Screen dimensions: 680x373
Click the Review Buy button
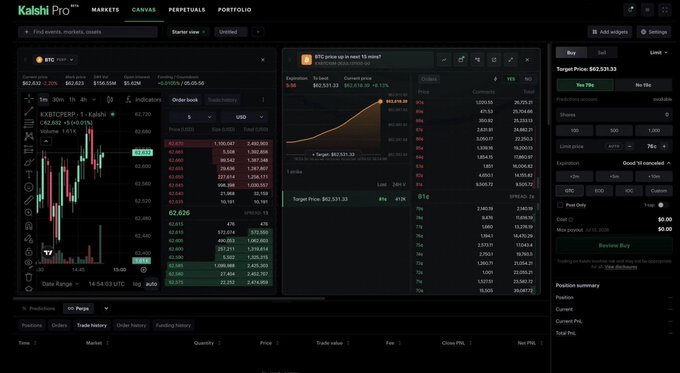614,245
